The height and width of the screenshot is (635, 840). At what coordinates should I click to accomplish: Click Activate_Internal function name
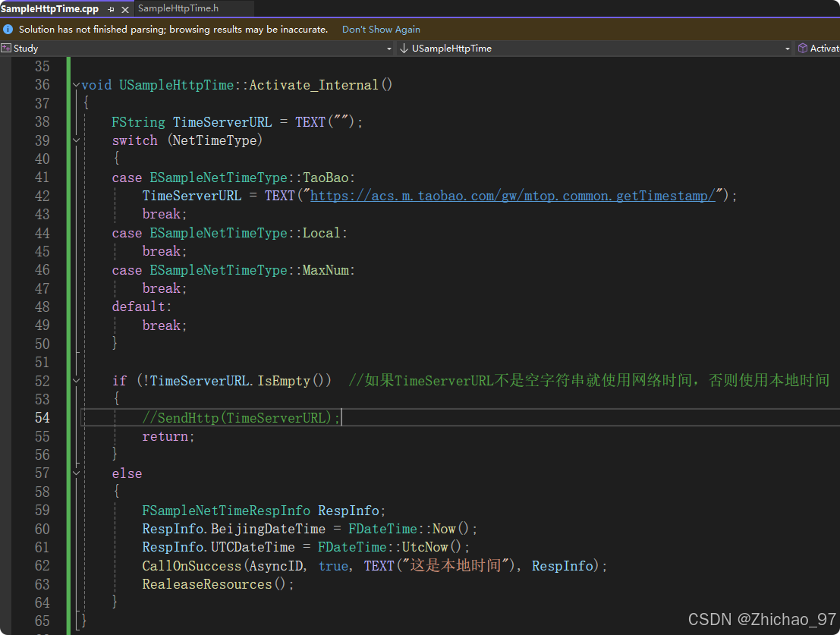pos(313,85)
